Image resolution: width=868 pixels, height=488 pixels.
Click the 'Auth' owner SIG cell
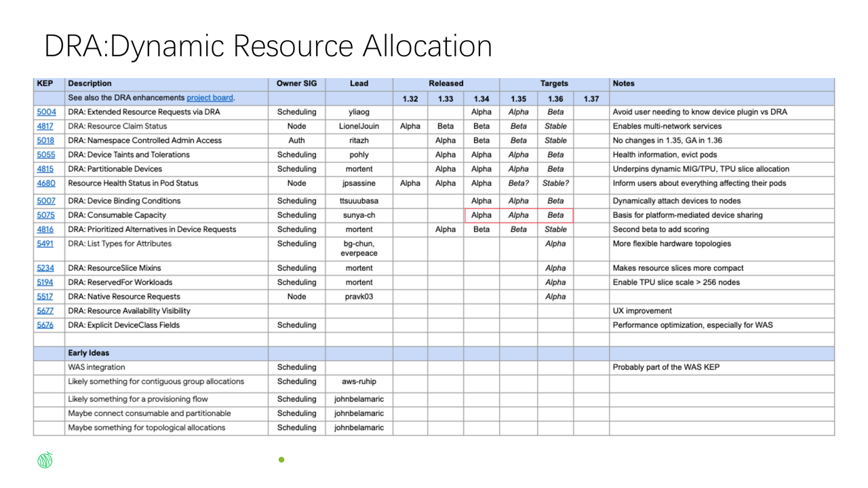(x=296, y=140)
